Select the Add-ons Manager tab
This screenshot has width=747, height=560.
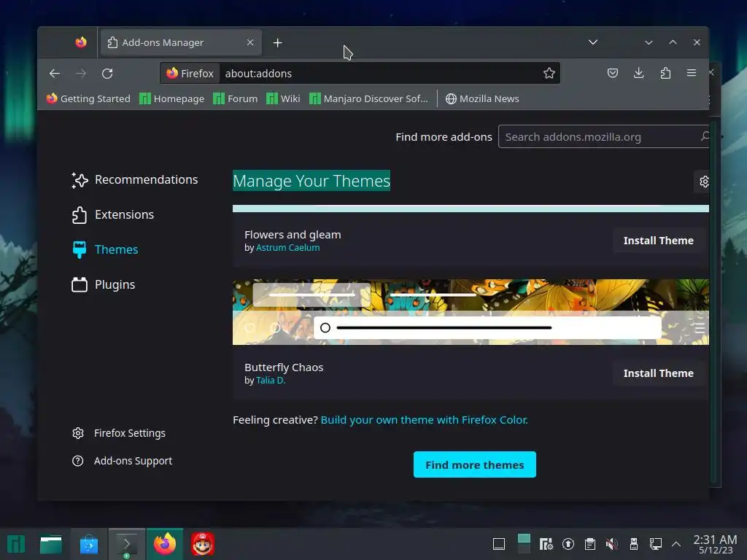(x=180, y=42)
